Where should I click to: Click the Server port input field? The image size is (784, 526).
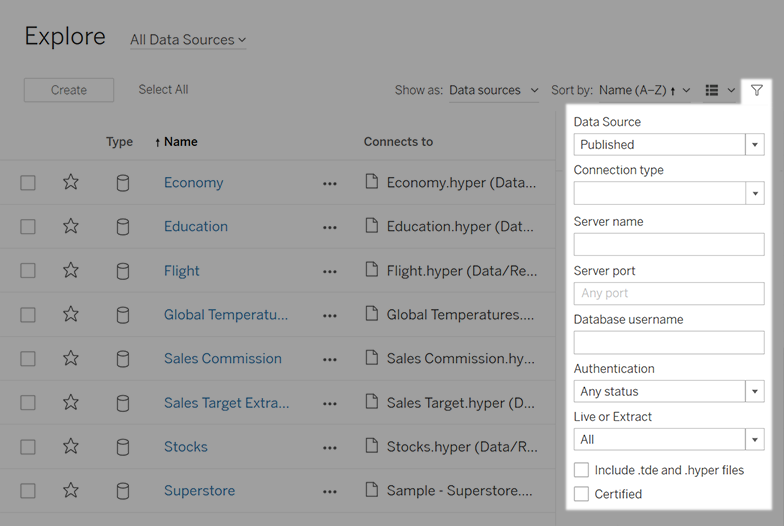669,294
